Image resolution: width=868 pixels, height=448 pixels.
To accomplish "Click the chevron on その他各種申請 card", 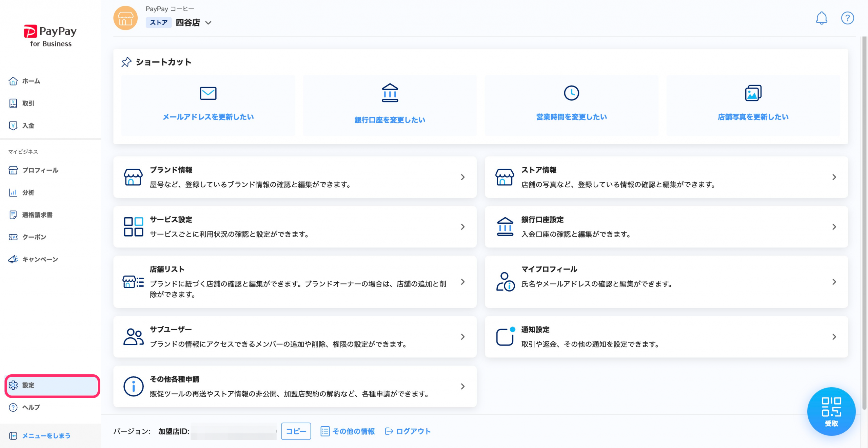I will point(462,386).
